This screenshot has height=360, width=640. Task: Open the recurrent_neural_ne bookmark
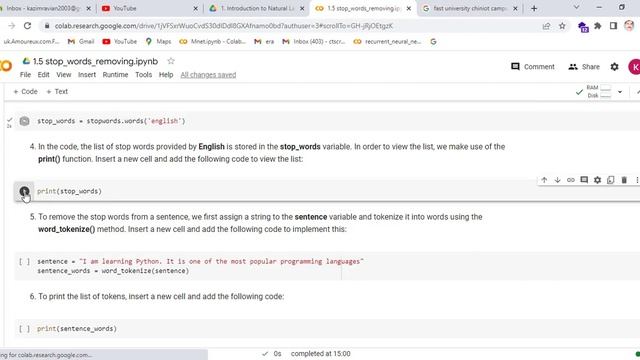(x=387, y=42)
